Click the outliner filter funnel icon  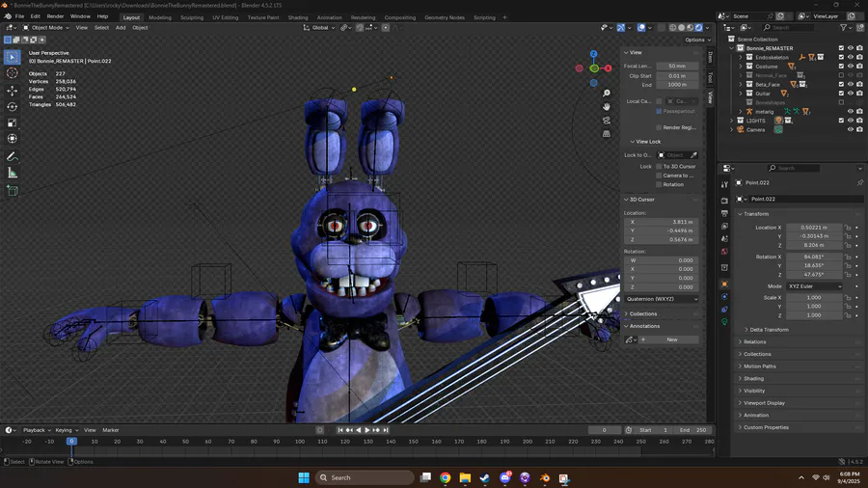[843, 27]
